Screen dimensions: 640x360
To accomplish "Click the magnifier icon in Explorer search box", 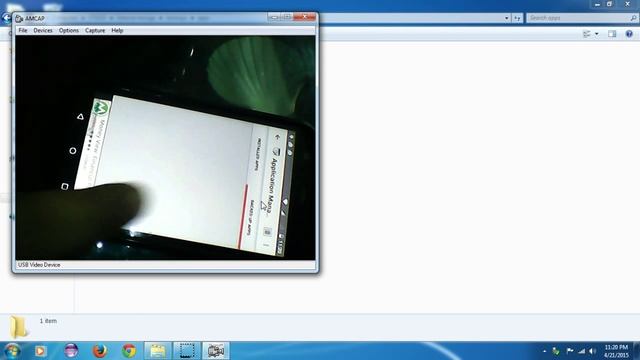I will pos(633,18).
